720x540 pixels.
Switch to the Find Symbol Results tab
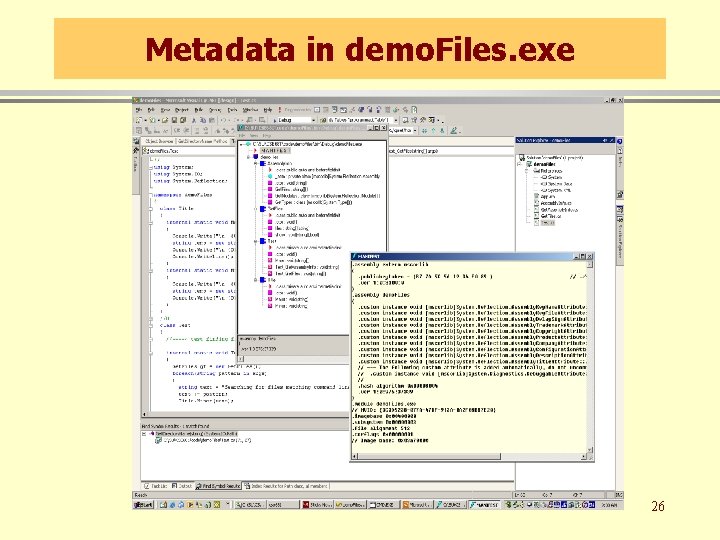point(218,486)
